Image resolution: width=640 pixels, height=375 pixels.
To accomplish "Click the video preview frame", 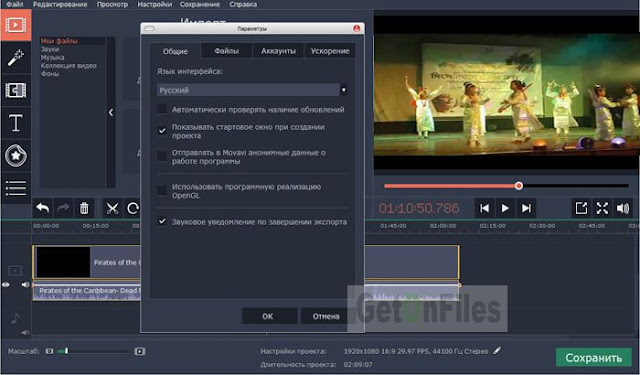I will 507,94.
